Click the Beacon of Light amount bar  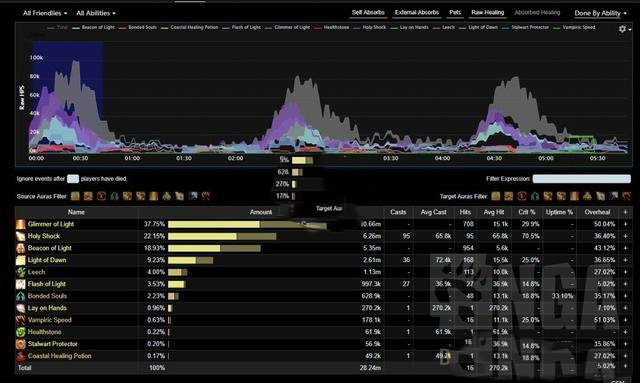(x=214, y=248)
